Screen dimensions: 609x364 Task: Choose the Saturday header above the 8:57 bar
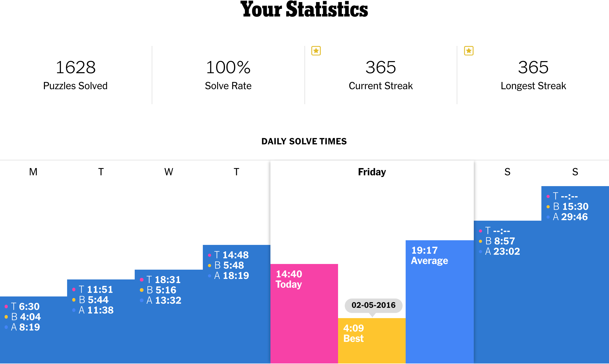pos(507,172)
